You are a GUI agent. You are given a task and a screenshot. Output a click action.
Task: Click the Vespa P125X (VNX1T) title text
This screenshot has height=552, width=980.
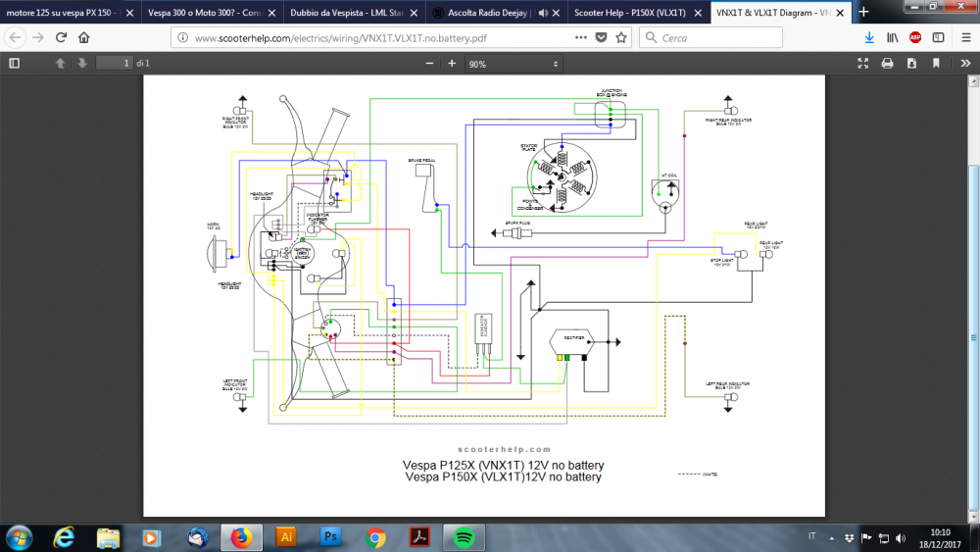503,465
